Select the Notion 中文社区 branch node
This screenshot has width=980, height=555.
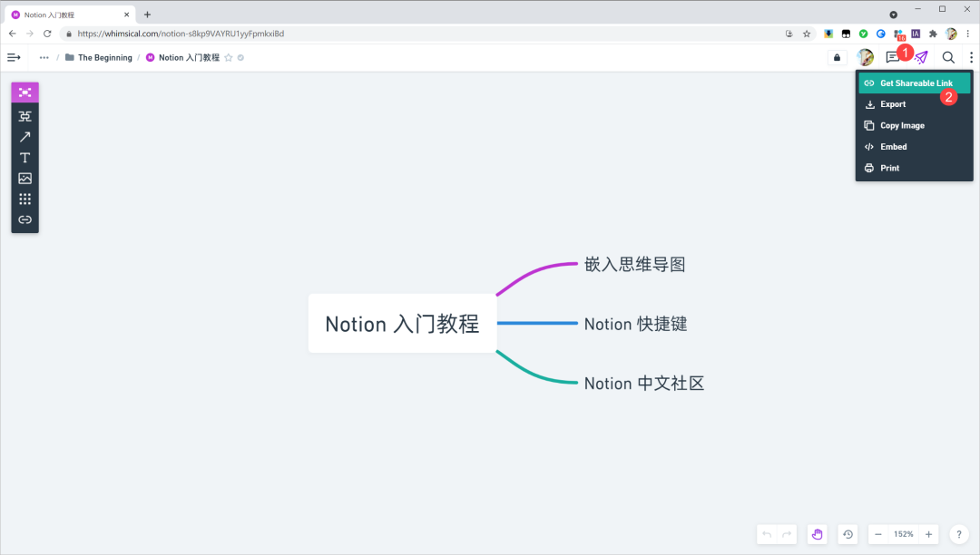click(643, 383)
